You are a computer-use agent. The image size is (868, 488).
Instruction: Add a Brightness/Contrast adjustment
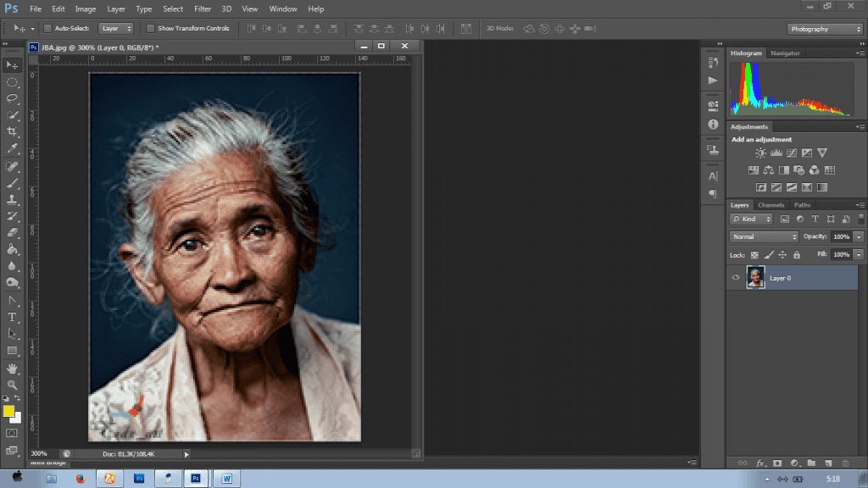[760, 153]
